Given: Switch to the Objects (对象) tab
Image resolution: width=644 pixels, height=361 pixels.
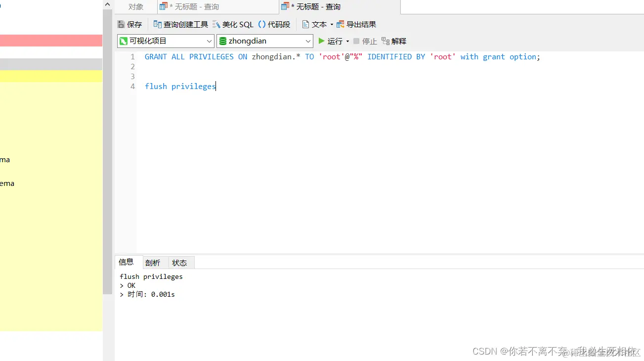Looking at the screenshot, I should coord(136,7).
